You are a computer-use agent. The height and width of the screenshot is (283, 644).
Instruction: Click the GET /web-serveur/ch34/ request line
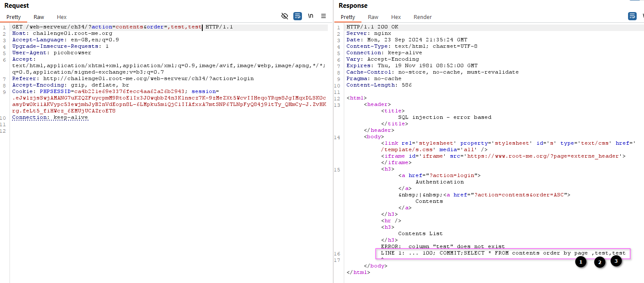tap(123, 27)
